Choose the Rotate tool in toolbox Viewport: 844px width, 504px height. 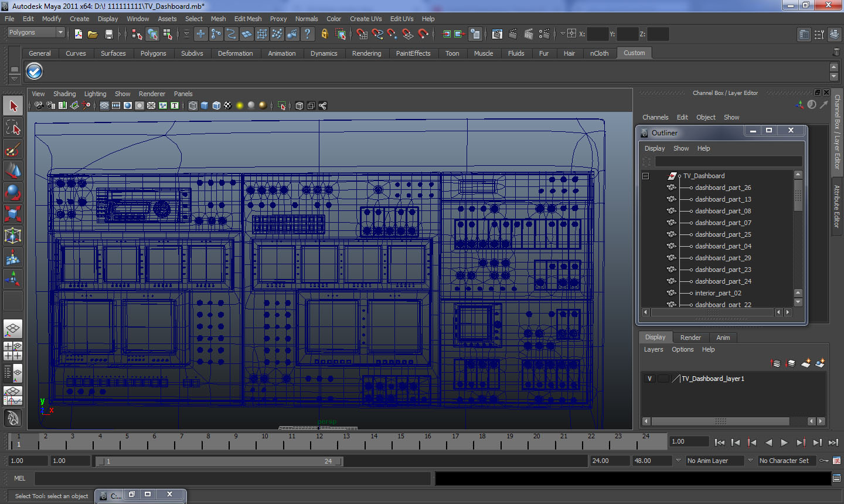[x=13, y=192]
